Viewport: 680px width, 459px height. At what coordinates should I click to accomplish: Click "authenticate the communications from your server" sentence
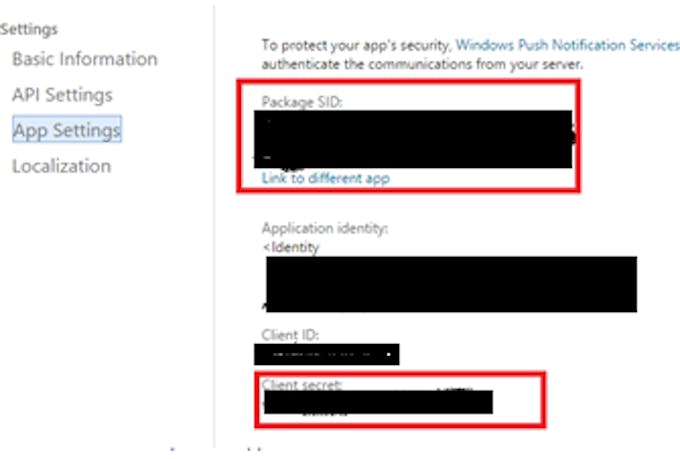coord(422,65)
